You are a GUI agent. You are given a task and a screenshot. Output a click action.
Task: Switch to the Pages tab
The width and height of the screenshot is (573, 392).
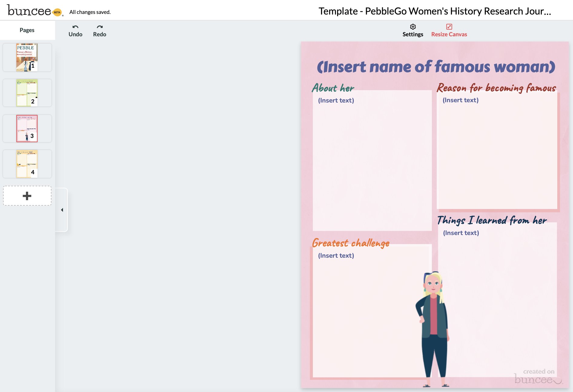click(x=27, y=30)
